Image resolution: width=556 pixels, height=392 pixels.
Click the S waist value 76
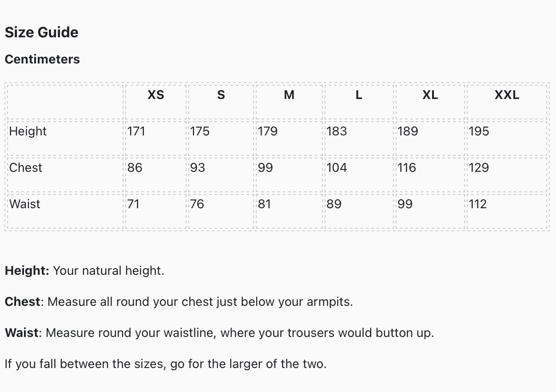(197, 204)
